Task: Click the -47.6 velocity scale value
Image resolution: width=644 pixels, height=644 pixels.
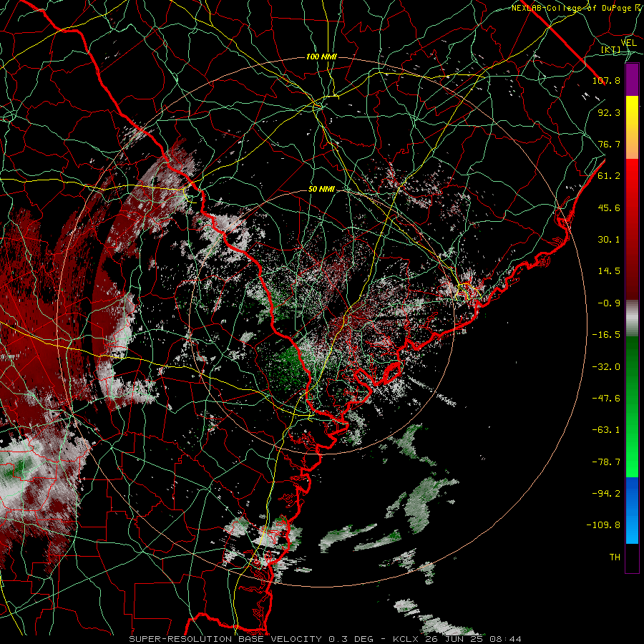Action: 606,399
